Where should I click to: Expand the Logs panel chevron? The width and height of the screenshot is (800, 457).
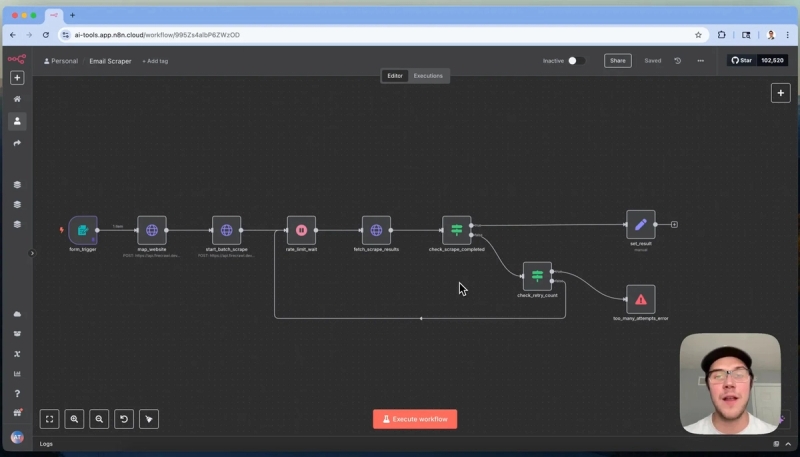click(788, 444)
